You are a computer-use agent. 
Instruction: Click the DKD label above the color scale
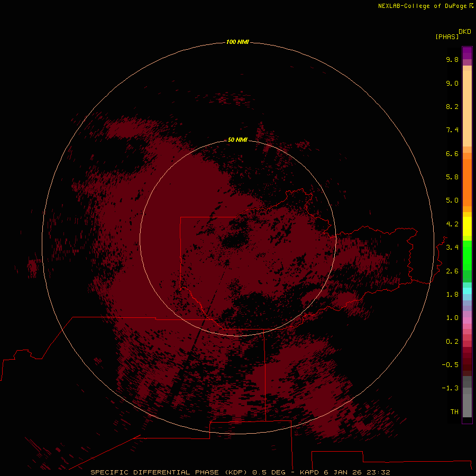[x=464, y=31]
